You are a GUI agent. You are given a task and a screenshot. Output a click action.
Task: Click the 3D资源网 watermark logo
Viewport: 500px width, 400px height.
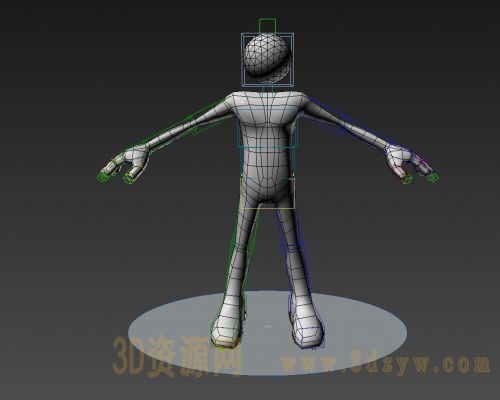click(x=177, y=356)
